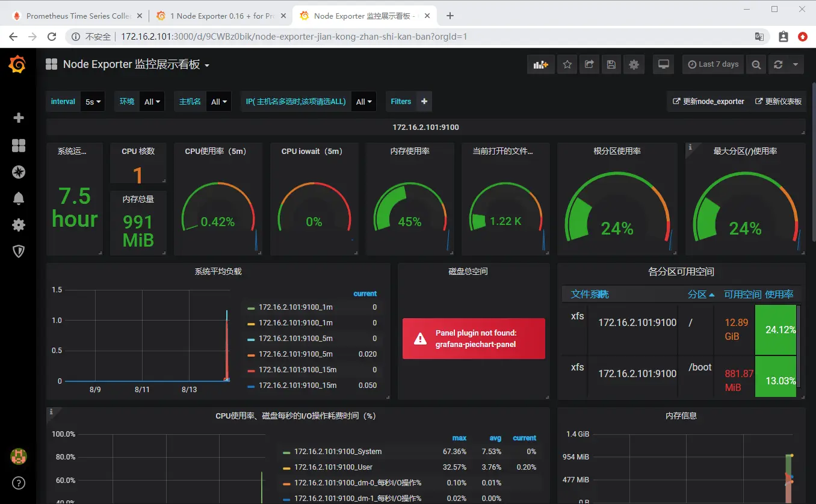Image resolution: width=816 pixels, height=504 pixels.
Task: Save dashboard with floppy disk icon
Action: 611,64
